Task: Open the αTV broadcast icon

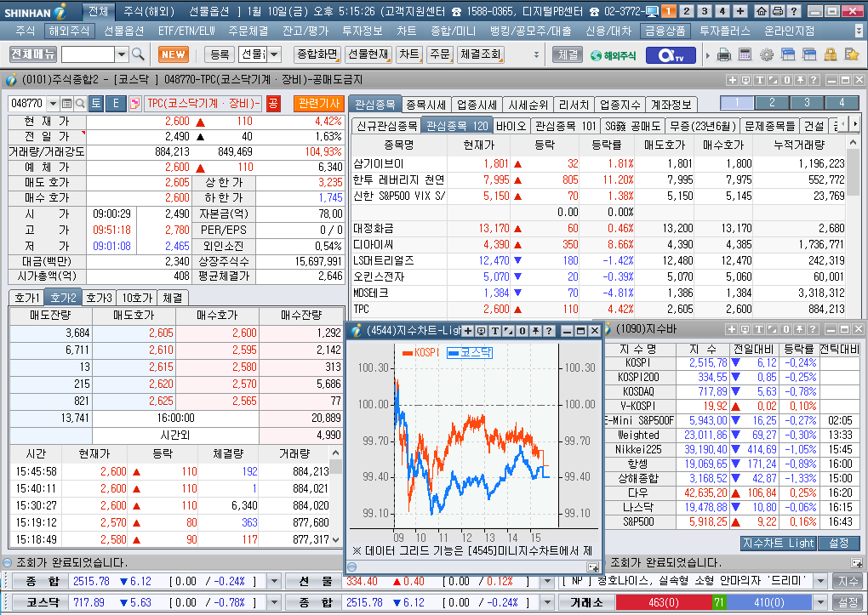Action: (x=671, y=54)
